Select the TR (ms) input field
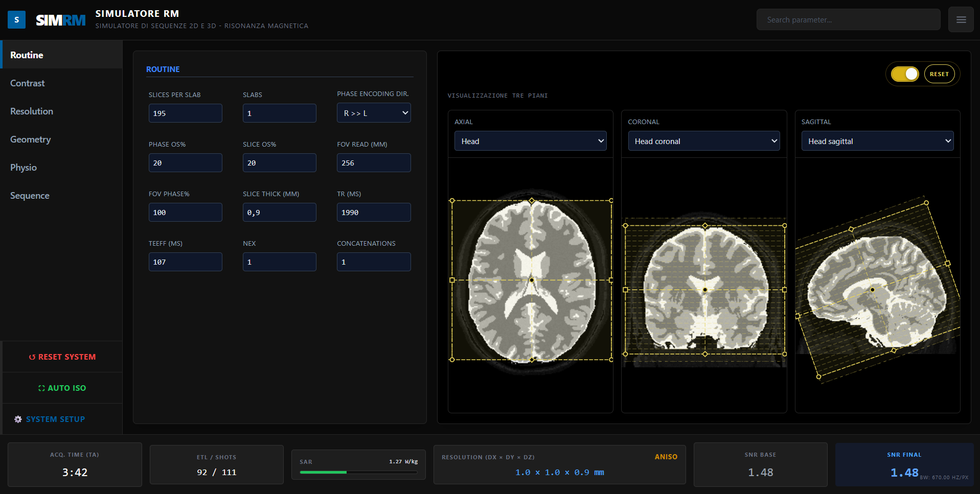This screenshot has width=980, height=494. pyautogui.click(x=374, y=212)
